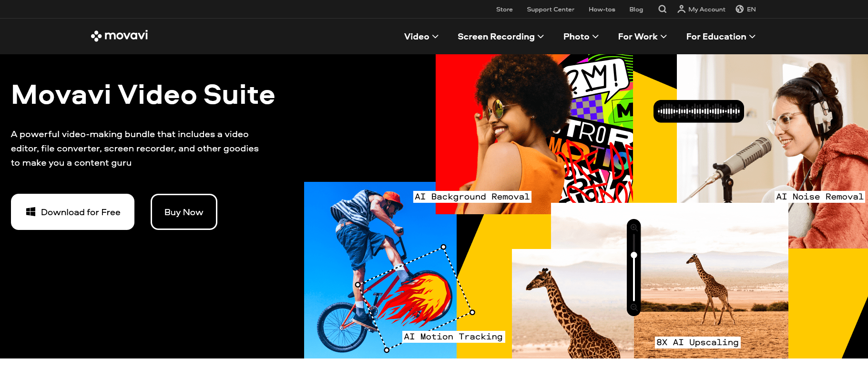Visit the How-tos link
This screenshot has width=868, height=368.
pyautogui.click(x=602, y=9)
